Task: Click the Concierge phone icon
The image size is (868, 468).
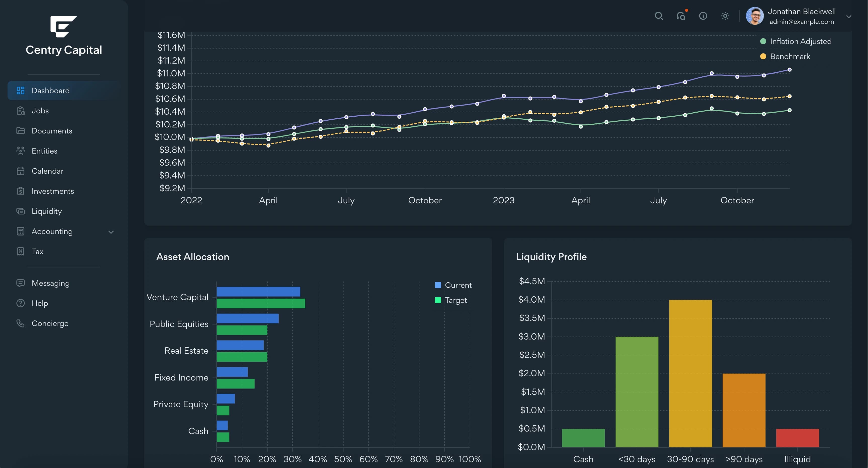Action: pos(21,323)
